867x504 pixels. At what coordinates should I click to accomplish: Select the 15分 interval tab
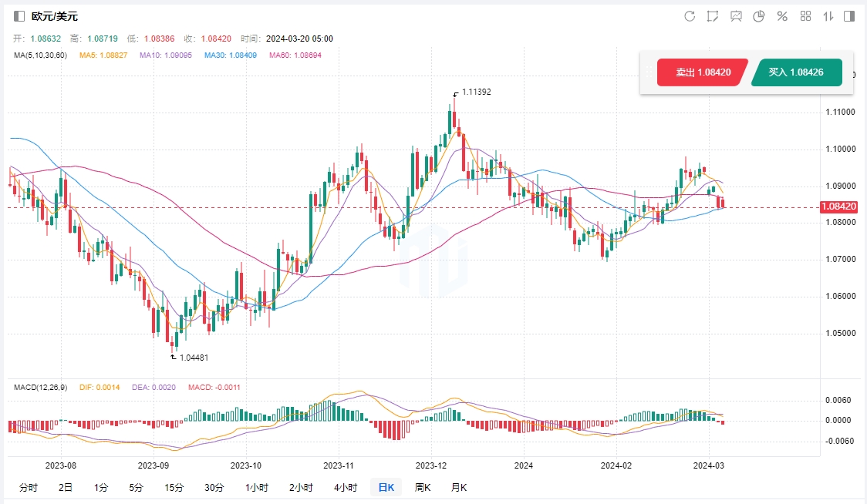tap(174, 487)
